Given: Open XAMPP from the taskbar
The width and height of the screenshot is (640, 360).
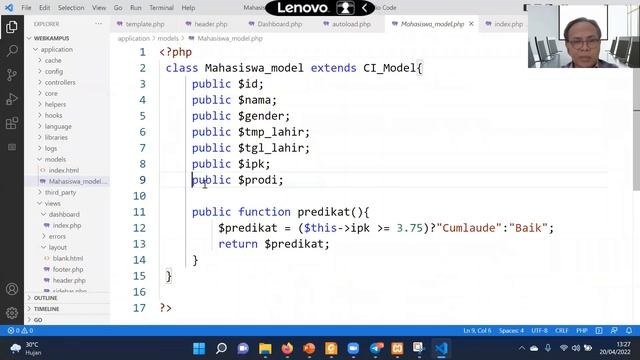Looking at the screenshot, I should (x=397, y=348).
